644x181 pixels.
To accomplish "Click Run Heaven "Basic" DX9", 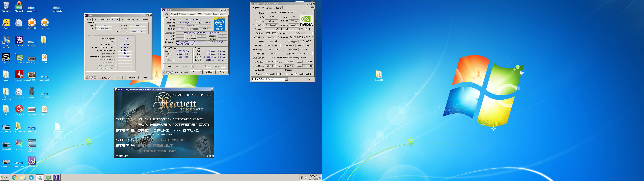I will coord(170,119).
